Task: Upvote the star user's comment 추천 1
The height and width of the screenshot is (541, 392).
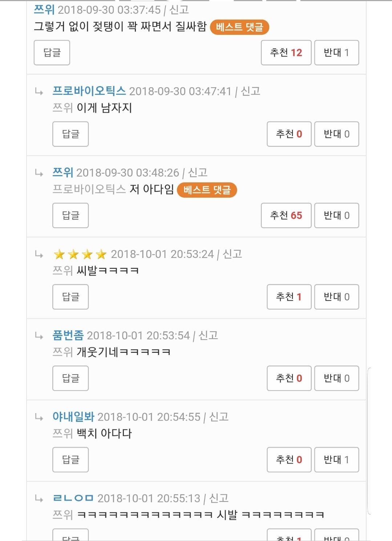Action: point(289,297)
